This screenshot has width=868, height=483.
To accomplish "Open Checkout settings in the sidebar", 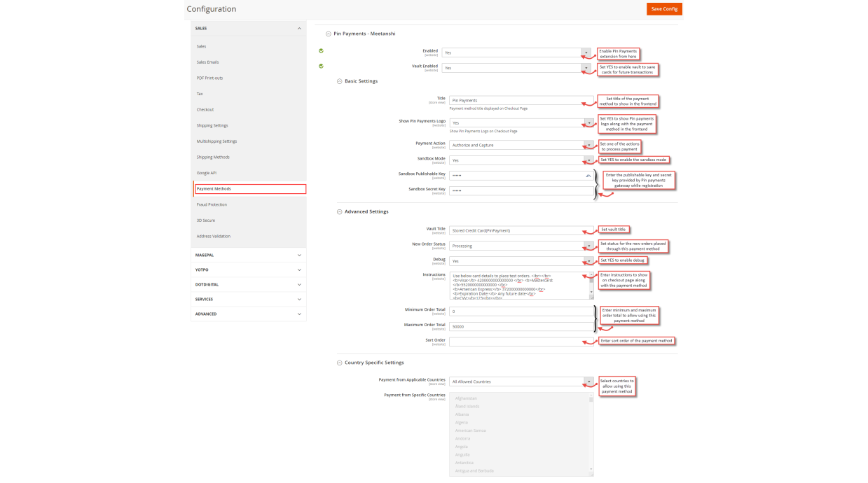I will (x=205, y=110).
